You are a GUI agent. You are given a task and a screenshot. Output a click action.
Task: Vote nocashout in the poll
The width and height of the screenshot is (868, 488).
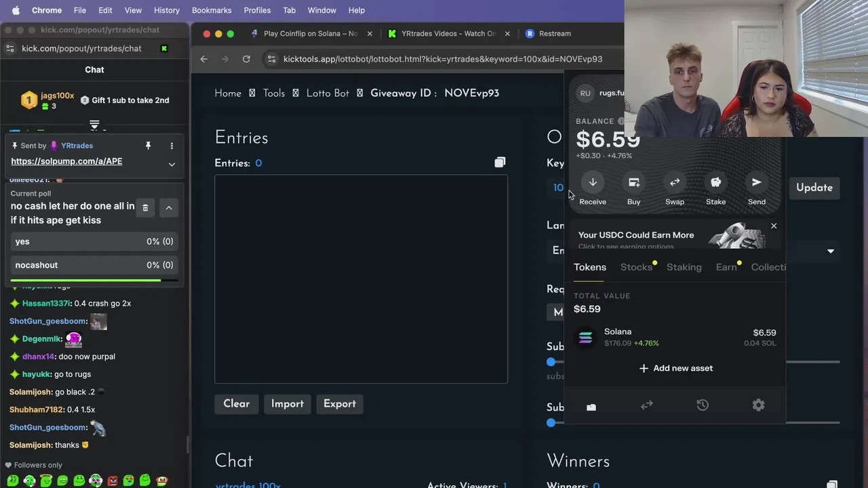[x=94, y=265]
